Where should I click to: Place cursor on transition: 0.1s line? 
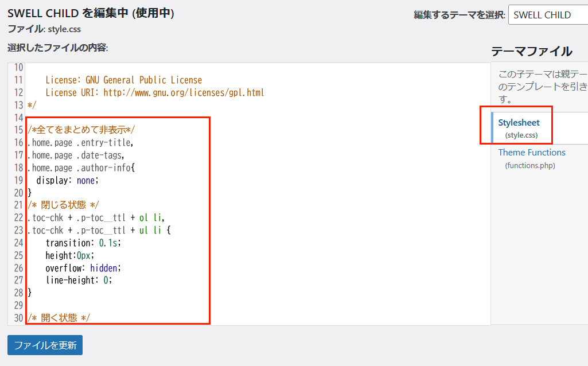(84, 243)
